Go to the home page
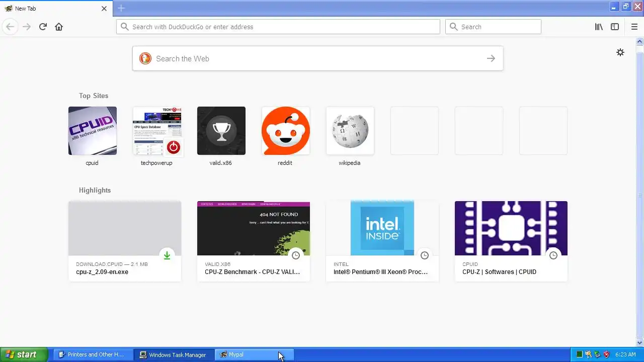This screenshot has width=644, height=362. pyautogui.click(x=59, y=27)
